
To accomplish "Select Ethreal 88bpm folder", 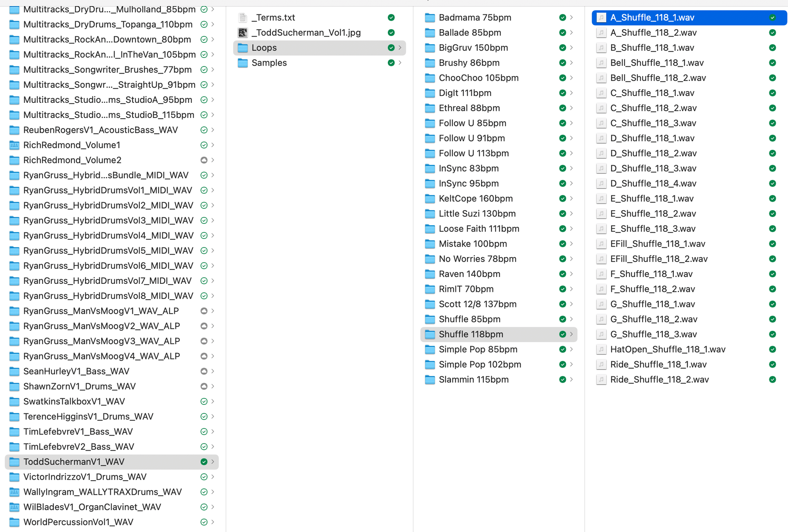I will coord(499,108).
